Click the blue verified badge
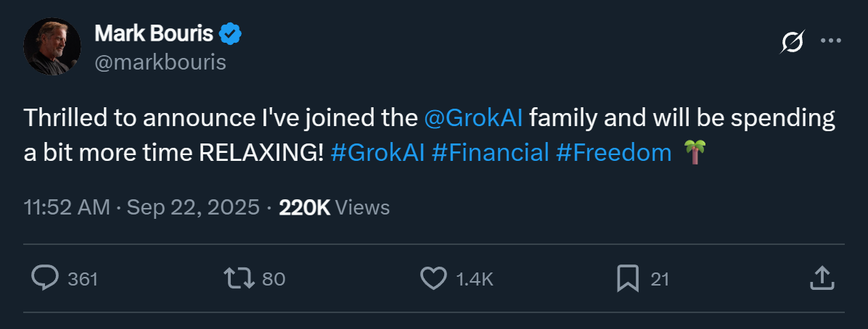This screenshot has width=868, height=329. [x=231, y=33]
